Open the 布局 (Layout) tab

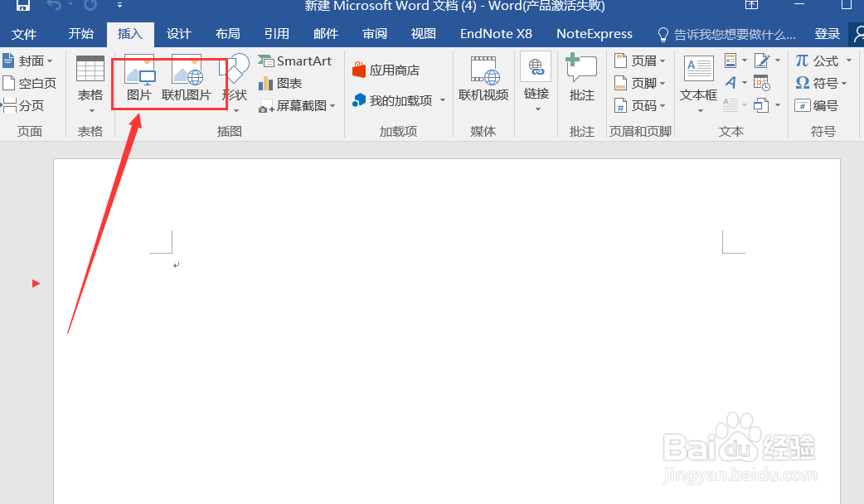[227, 34]
